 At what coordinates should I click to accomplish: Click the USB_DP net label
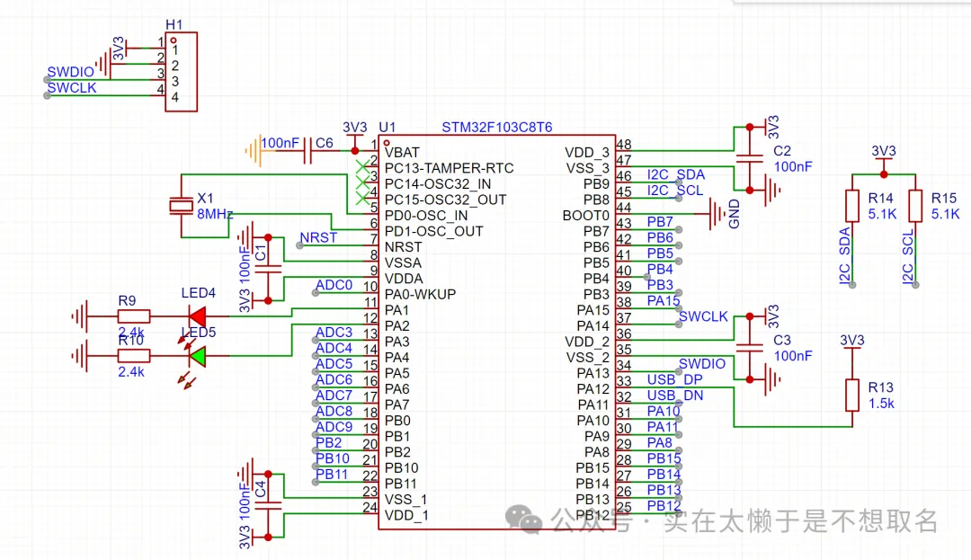tap(674, 380)
